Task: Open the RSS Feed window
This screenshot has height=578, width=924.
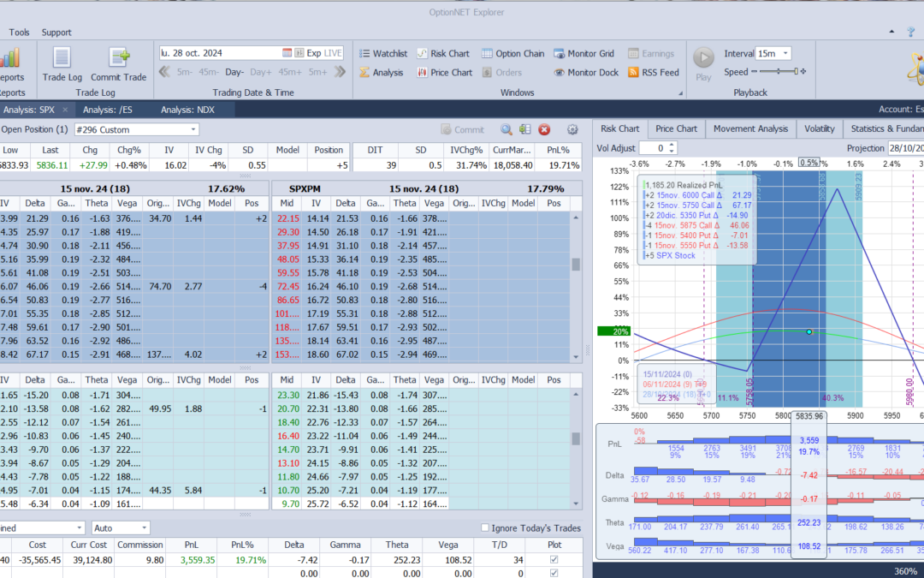Action: point(654,73)
